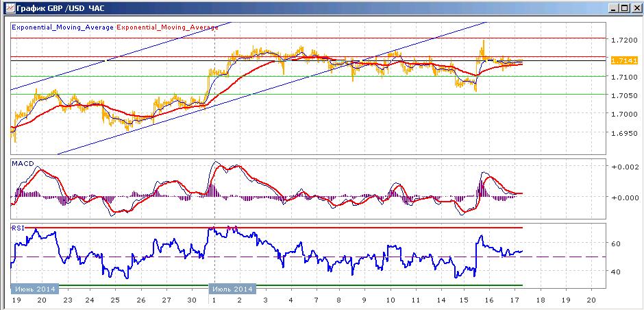
Task: Minimize the GBP/USD chart window
Action: point(614,8)
